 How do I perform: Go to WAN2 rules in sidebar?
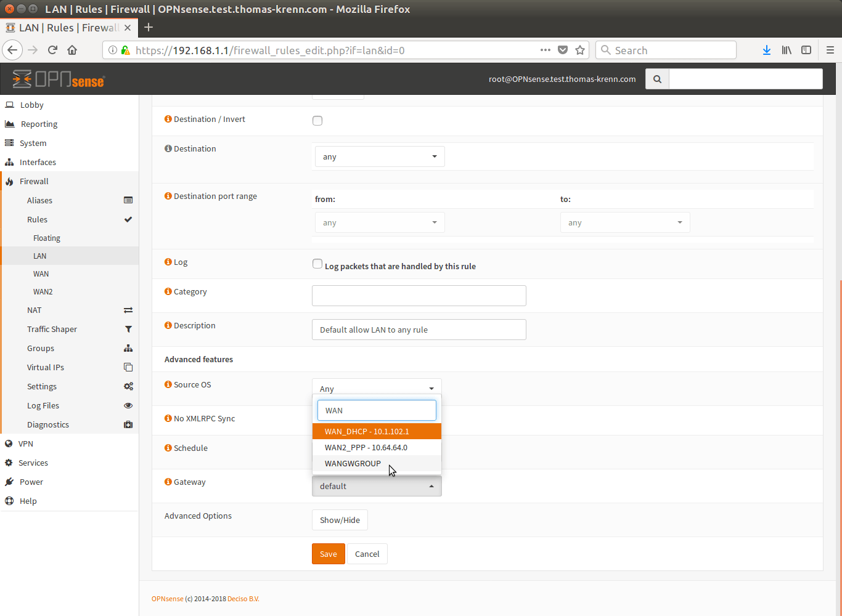pos(43,292)
